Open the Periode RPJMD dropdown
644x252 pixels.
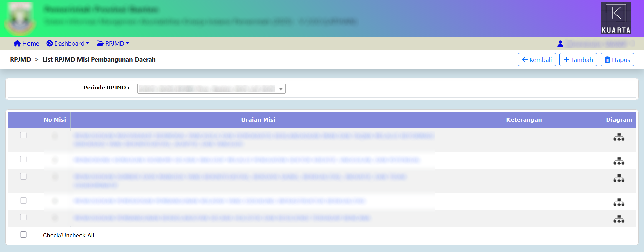pos(211,89)
